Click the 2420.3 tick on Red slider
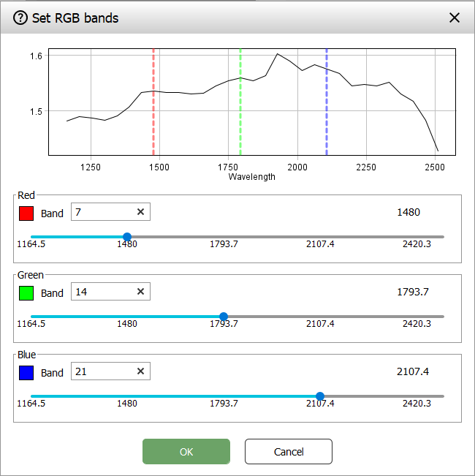475x476 pixels. pyautogui.click(x=417, y=243)
